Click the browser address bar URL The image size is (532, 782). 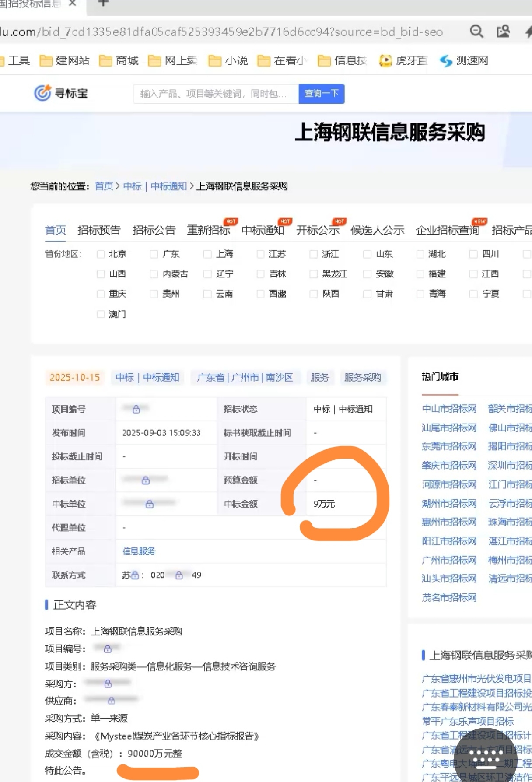coord(221,32)
